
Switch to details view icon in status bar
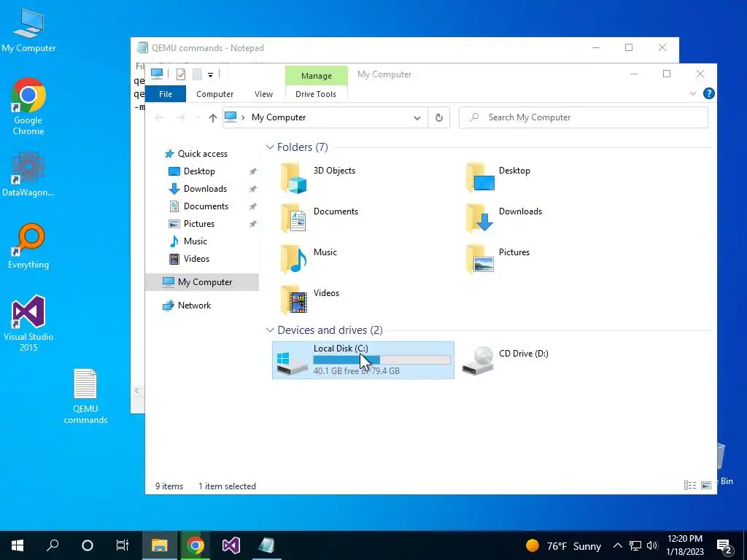coord(690,485)
